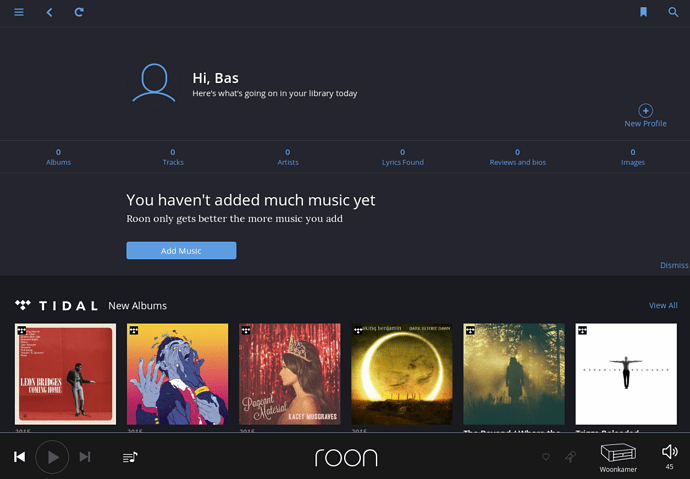Open the play queue icon
The image size is (690, 479).
click(130, 457)
